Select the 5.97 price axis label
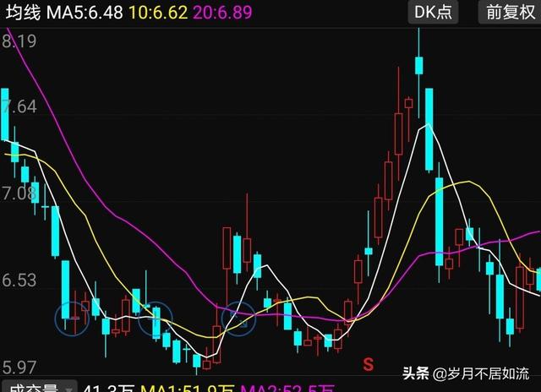Image resolution: width=541 pixels, height=392 pixels. tap(19, 367)
